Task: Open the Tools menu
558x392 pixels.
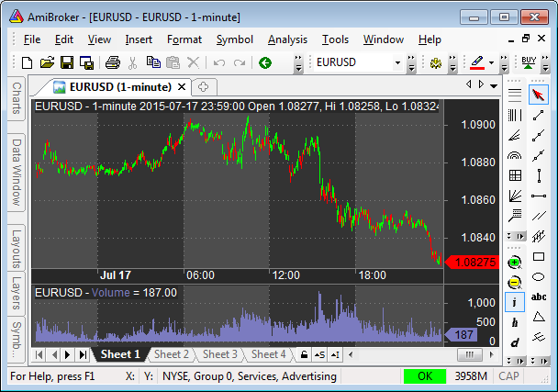Action: [x=335, y=39]
